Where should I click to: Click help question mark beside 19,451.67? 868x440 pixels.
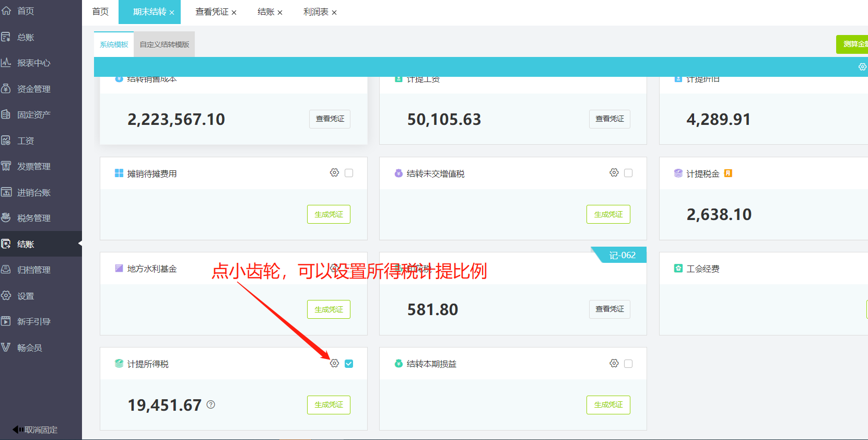tap(211, 404)
